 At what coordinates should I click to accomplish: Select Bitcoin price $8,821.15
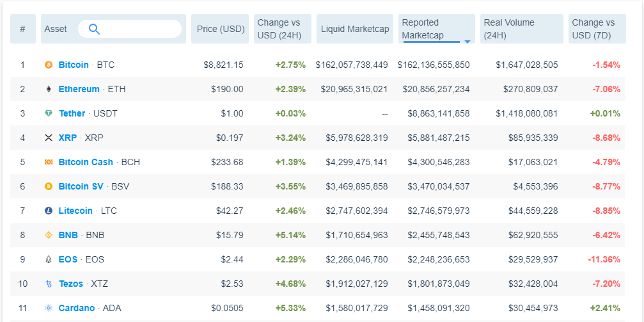pos(223,65)
